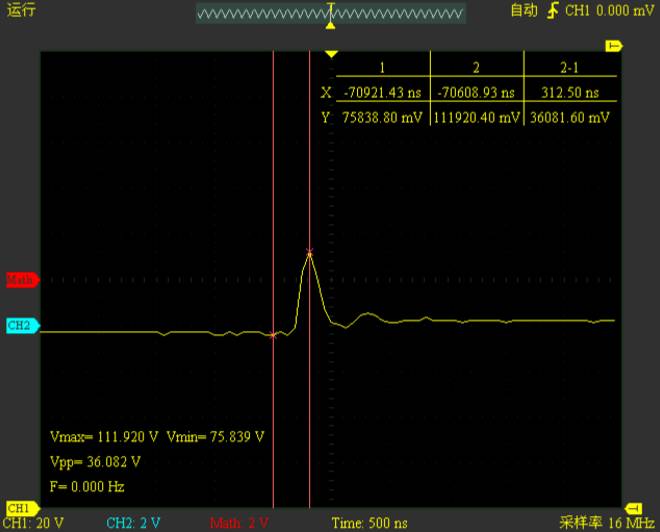Click the yellow marker tag at bottom right

click(632, 509)
